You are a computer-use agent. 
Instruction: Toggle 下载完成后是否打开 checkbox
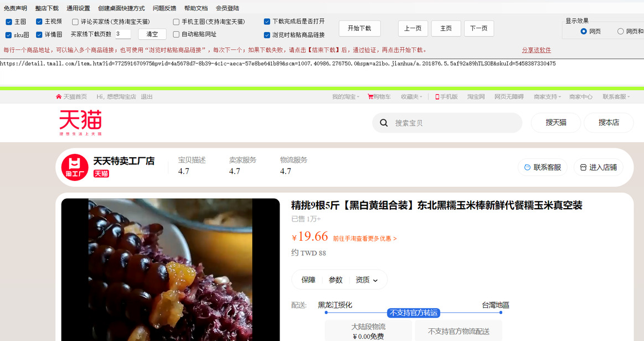point(267,22)
